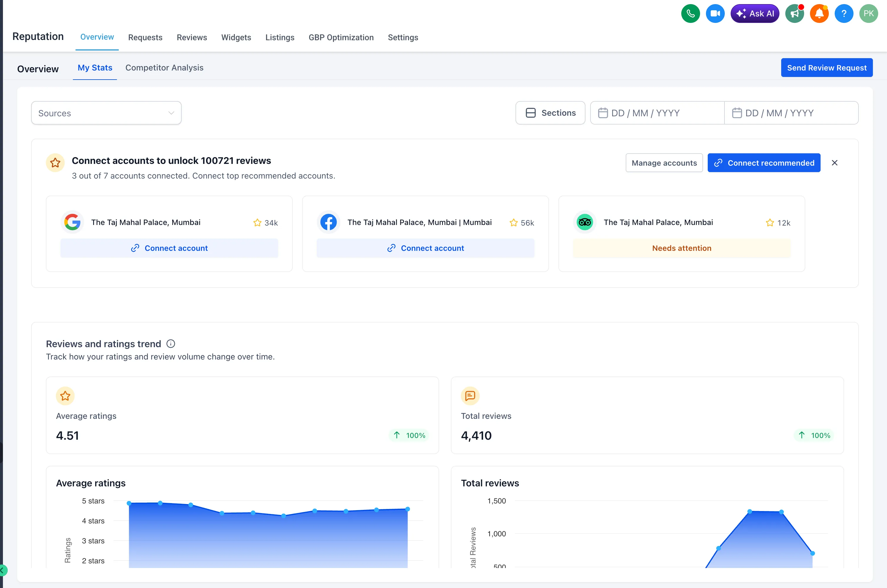Click the Manage accounts button
Screen dimensions: 887x588
(664, 163)
